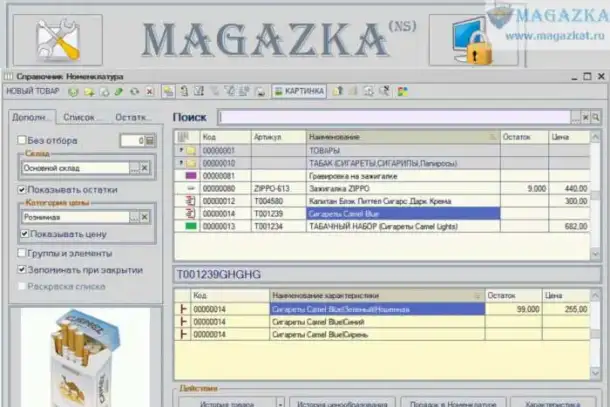Click the green color marker on row 00000013
This screenshot has width=610, height=407.
191,226
